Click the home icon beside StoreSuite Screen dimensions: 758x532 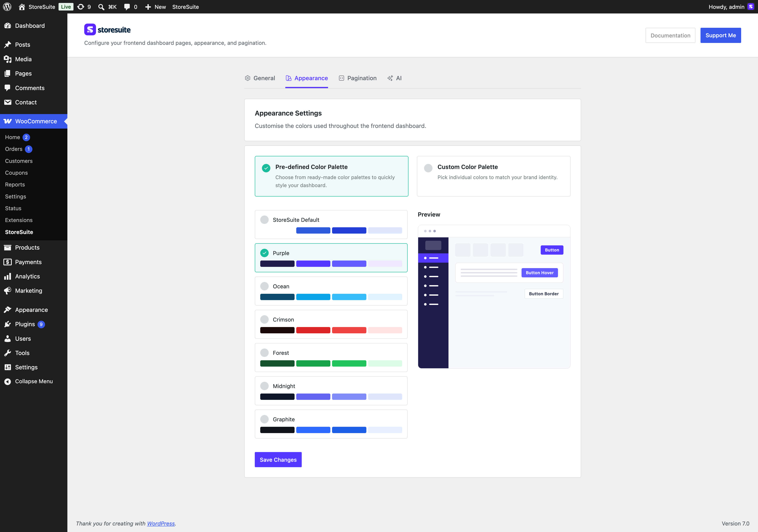[x=22, y=7]
